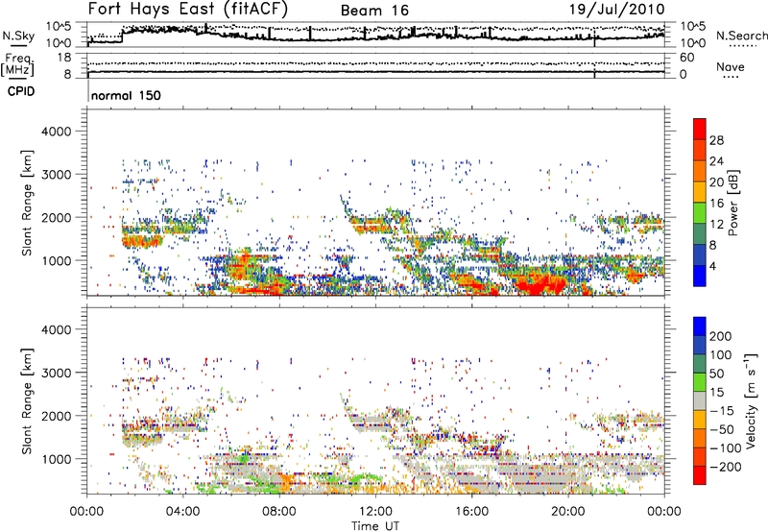Click the red top of the power colorbar
Viewport: 768px width, 532px height.
pos(700,127)
